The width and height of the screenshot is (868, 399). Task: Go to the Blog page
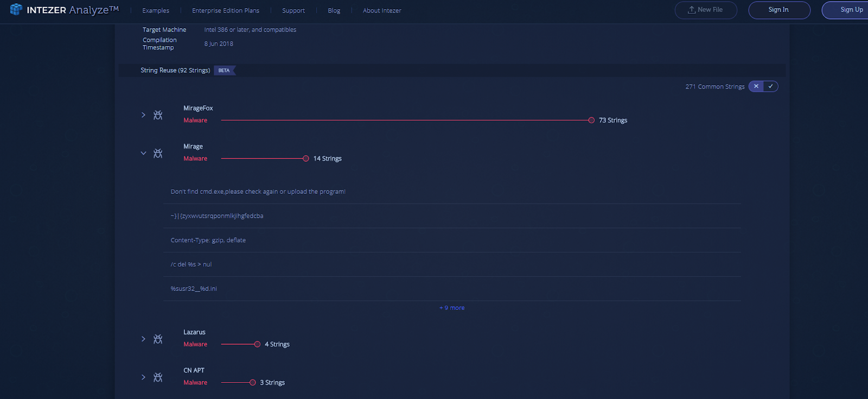coord(334,10)
